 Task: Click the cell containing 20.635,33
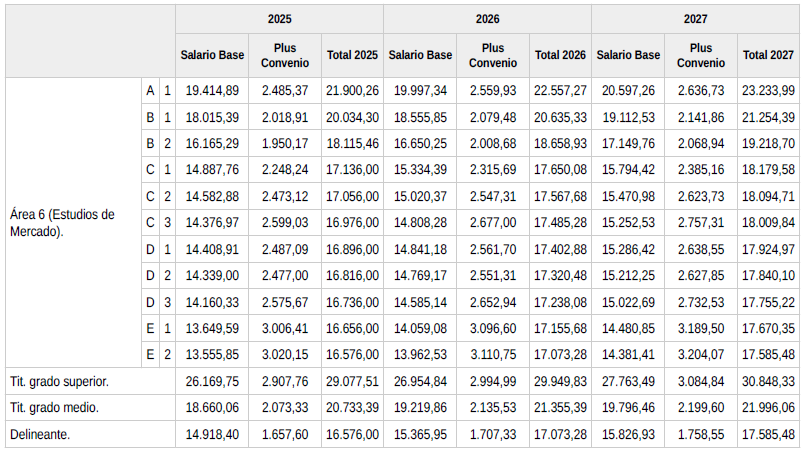[x=560, y=117]
